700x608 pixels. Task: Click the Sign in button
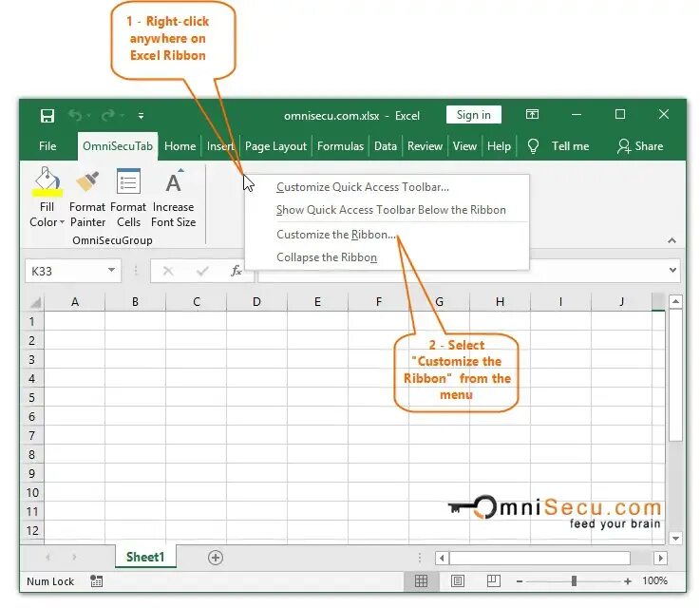click(474, 115)
